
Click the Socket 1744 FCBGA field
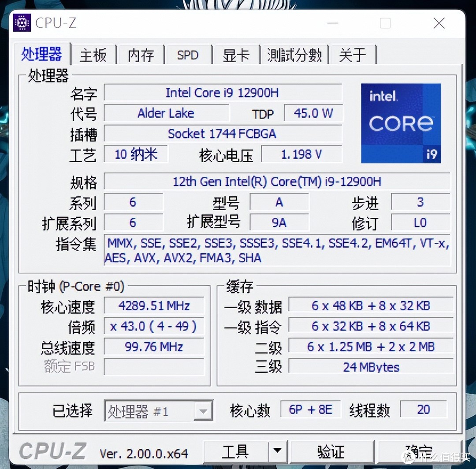[223, 134]
